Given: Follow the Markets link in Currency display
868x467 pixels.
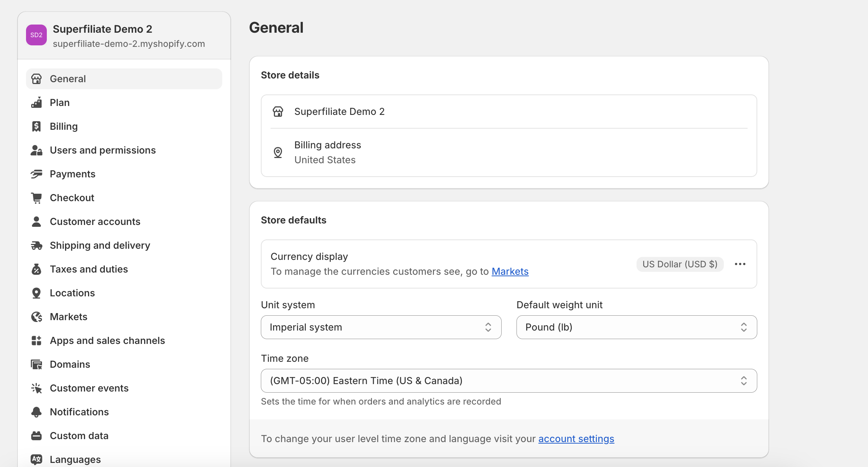Looking at the screenshot, I should pyautogui.click(x=510, y=271).
